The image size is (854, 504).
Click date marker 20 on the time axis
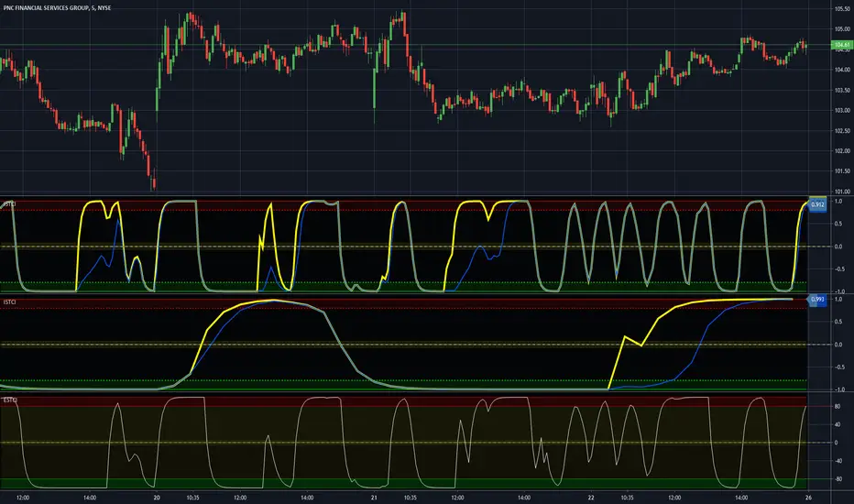coord(156,498)
